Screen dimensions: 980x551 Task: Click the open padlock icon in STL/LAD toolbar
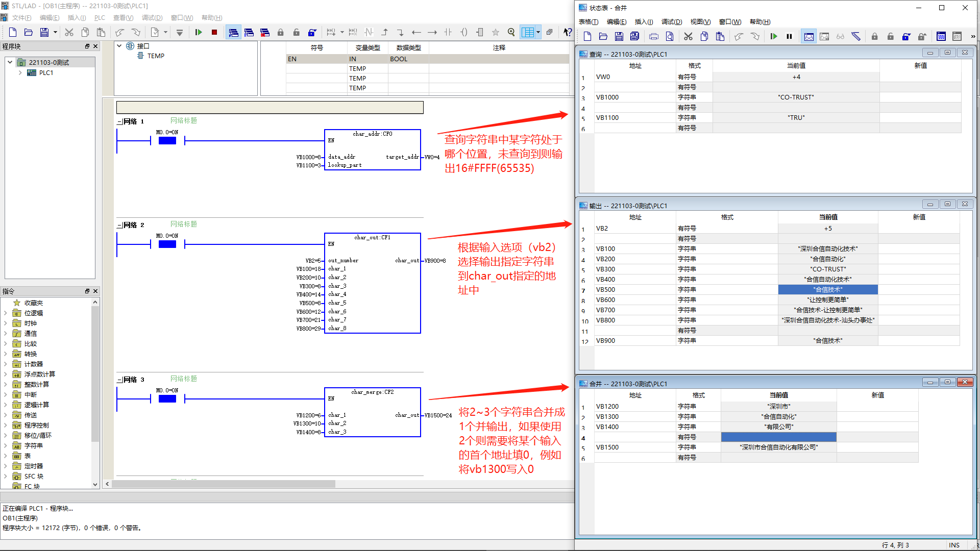297,33
